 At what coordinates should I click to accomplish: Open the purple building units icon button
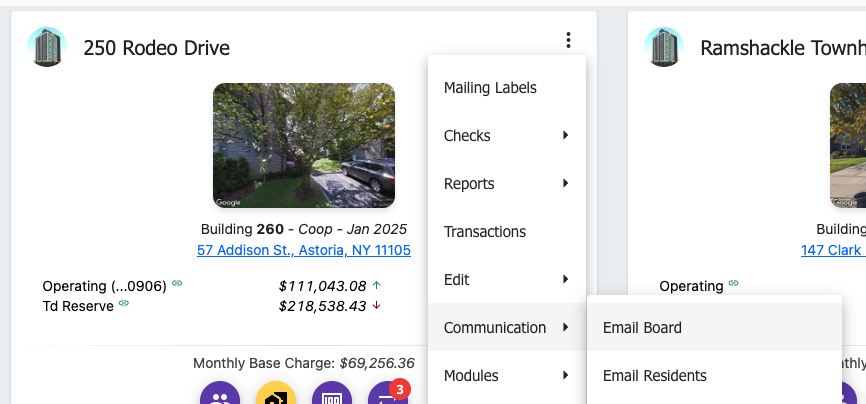[332, 392]
